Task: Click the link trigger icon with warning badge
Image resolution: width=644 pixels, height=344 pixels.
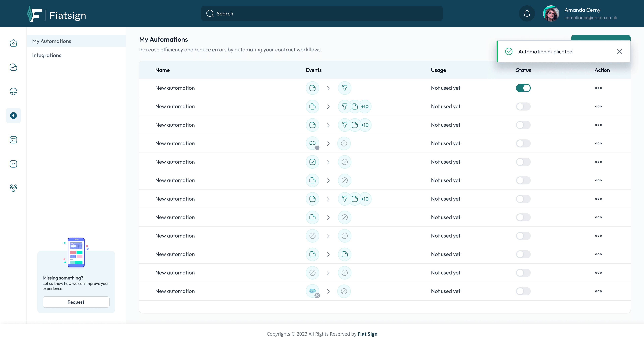Action: pos(312,143)
